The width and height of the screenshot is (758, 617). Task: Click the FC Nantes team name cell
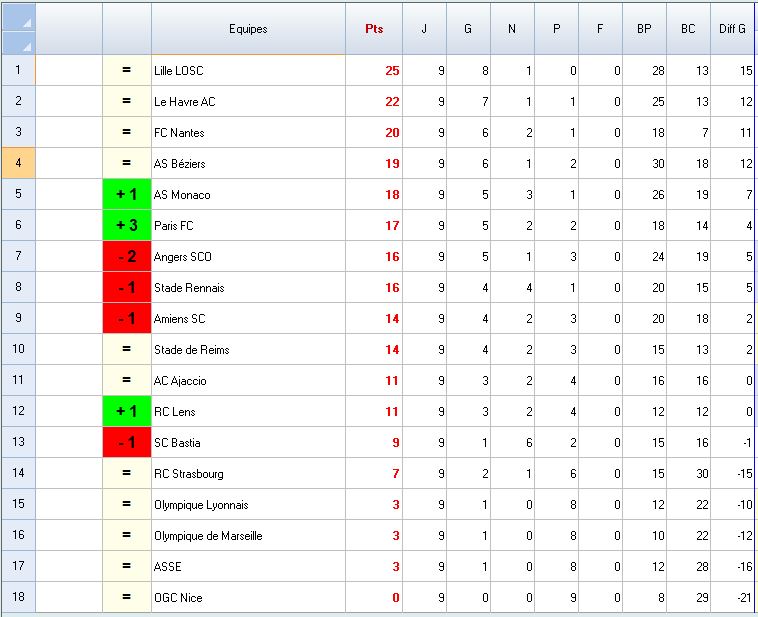(248, 133)
